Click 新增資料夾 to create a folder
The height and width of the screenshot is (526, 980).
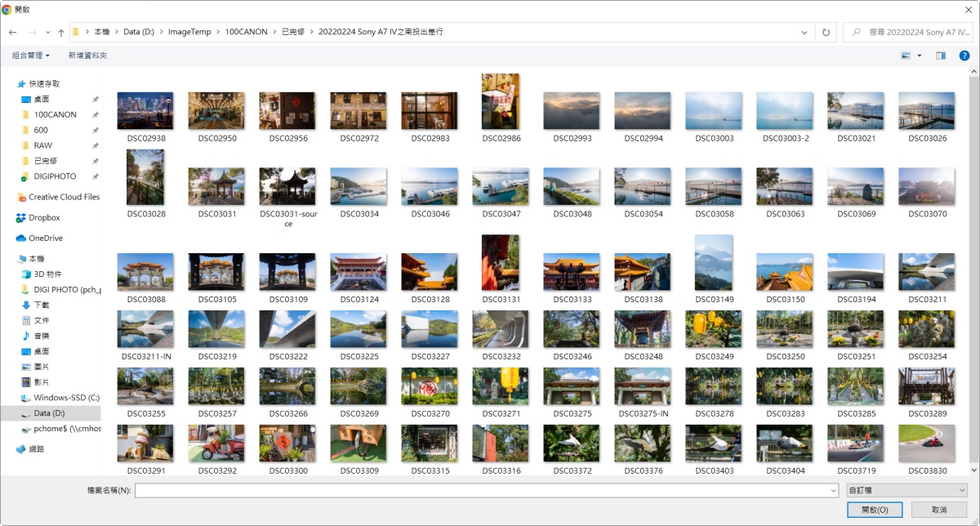tap(87, 56)
